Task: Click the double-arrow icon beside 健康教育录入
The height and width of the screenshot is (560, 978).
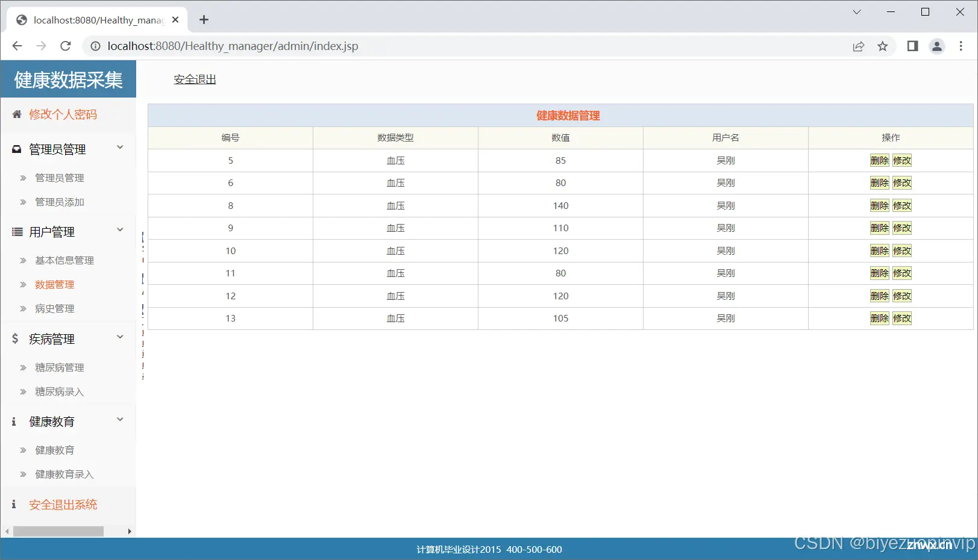Action: 23,474
